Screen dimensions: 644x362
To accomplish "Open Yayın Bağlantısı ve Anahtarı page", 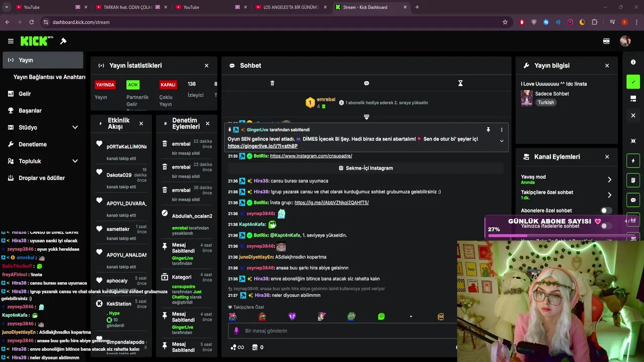I will [49, 77].
